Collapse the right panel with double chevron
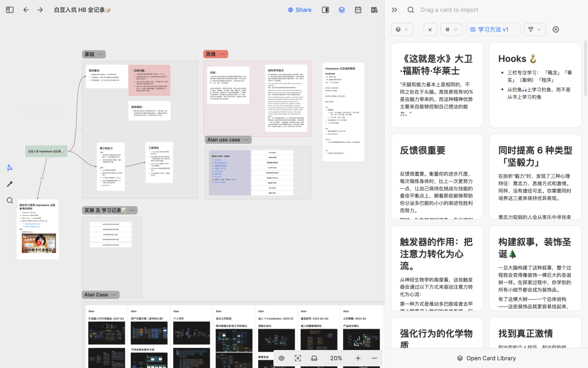The image size is (588, 368). [394, 10]
